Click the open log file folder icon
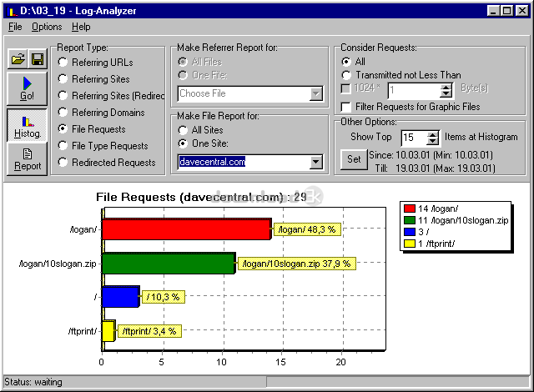The image size is (534, 392). (18, 59)
